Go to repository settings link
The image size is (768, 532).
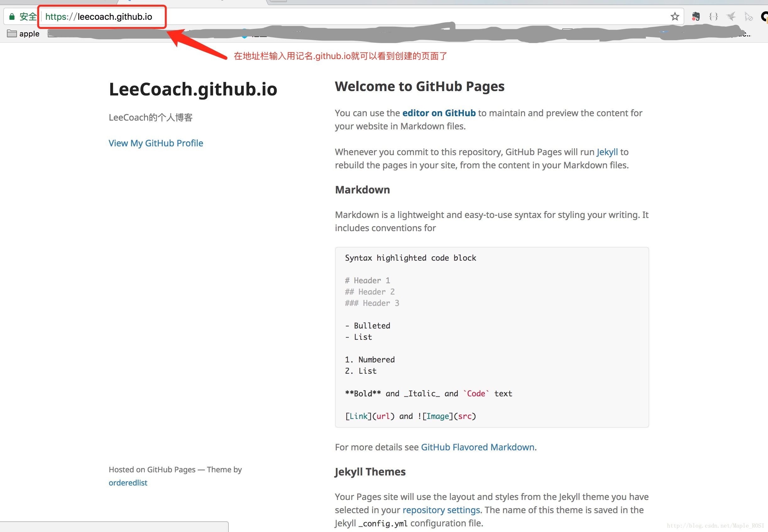point(441,510)
